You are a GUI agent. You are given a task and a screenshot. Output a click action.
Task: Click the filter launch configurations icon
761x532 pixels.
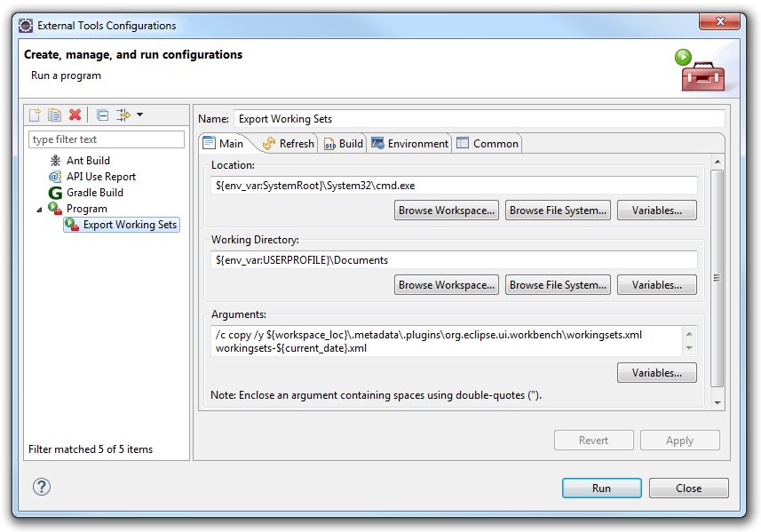(123, 115)
